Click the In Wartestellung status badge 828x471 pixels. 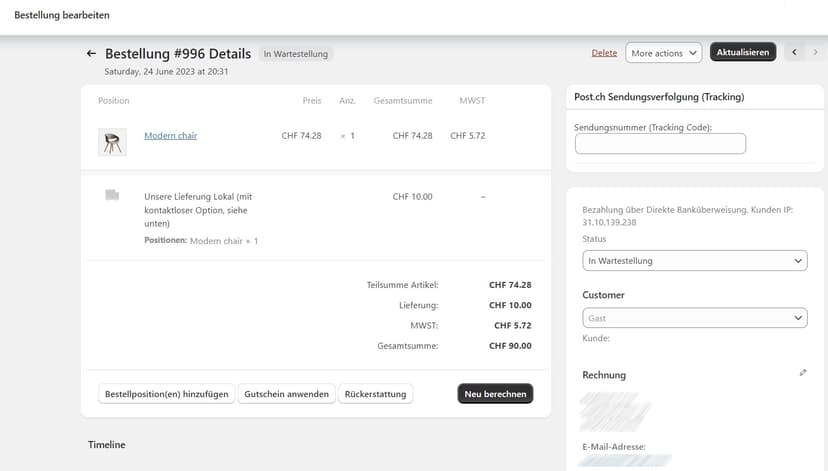pos(296,54)
